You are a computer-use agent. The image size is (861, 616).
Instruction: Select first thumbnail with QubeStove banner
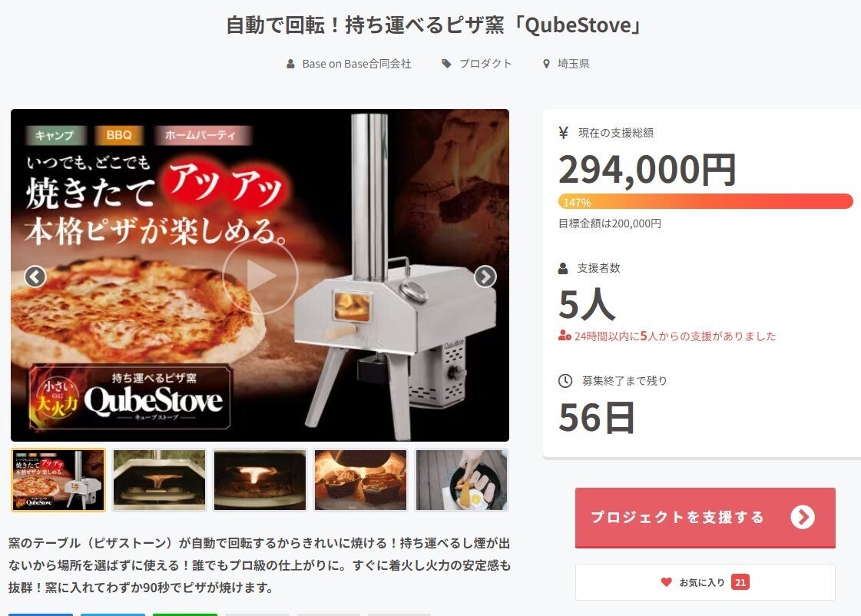58,480
